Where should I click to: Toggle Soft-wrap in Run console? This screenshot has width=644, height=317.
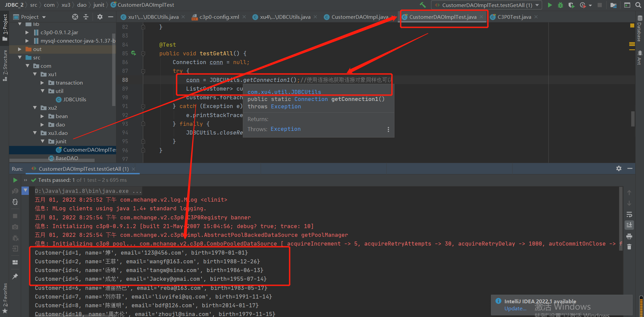[x=629, y=214]
